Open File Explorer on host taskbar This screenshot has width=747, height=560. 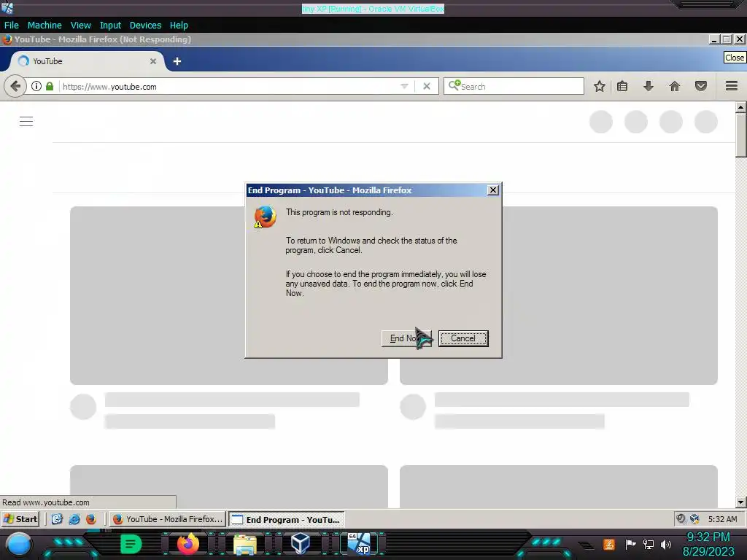245,544
